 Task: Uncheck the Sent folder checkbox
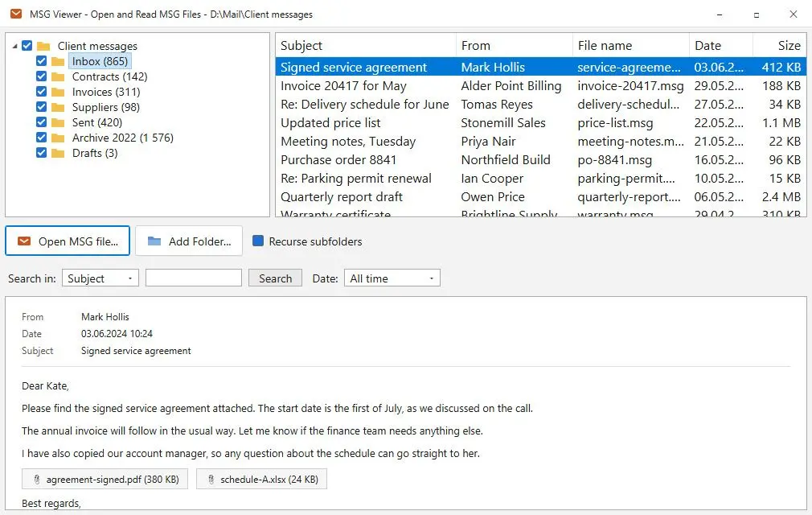(x=42, y=122)
